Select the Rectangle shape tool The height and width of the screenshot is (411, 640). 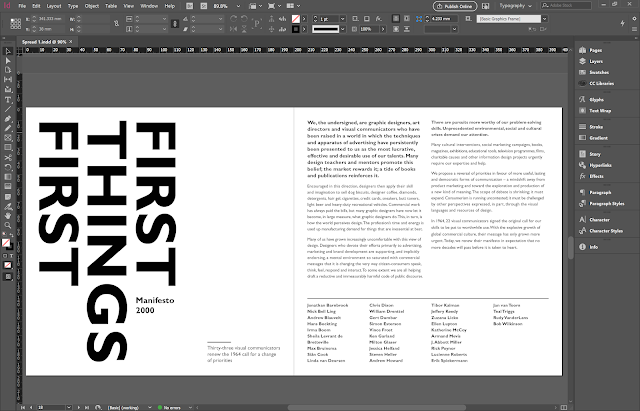tap(8, 147)
